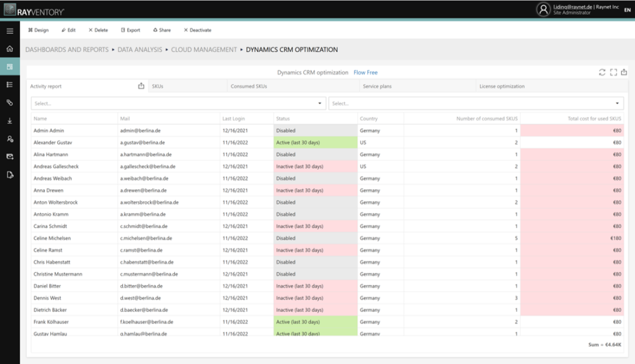Screen dimensions: 635x364
Task: Click Export in the toolbar
Action: click(130, 30)
